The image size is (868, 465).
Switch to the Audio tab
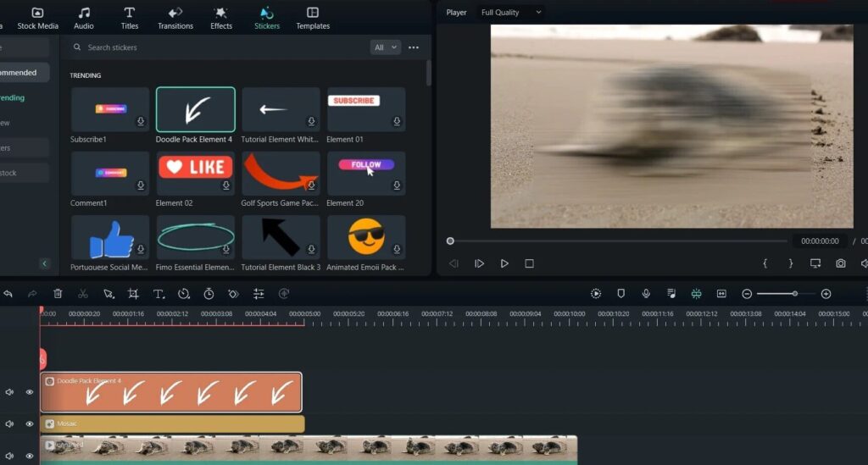[84, 19]
